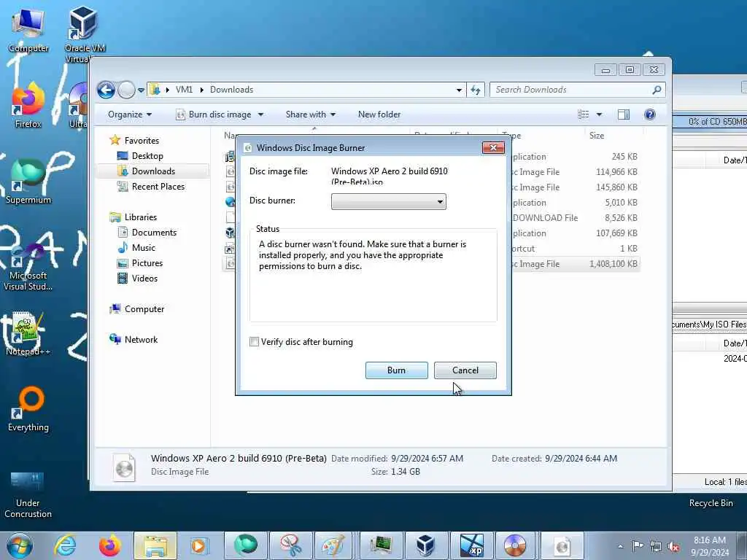747x560 pixels.
Task: Click the Windows Start orb
Action: point(20,545)
